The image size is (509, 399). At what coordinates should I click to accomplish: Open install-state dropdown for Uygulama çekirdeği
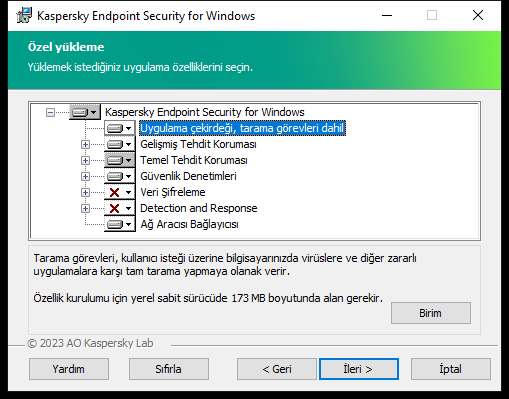(x=120, y=128)
